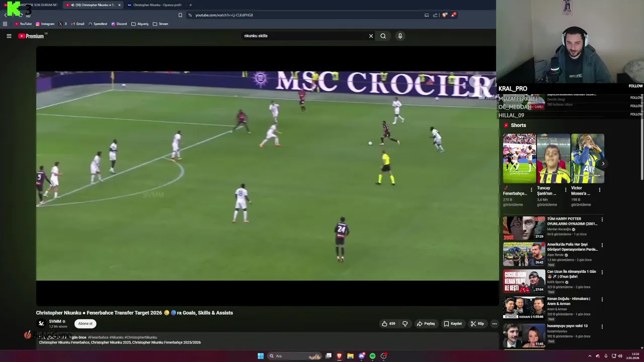Screen dimensions: 644x362
Task: Click the #ChristopherNkunku hashtag
Action: point(141,337)
